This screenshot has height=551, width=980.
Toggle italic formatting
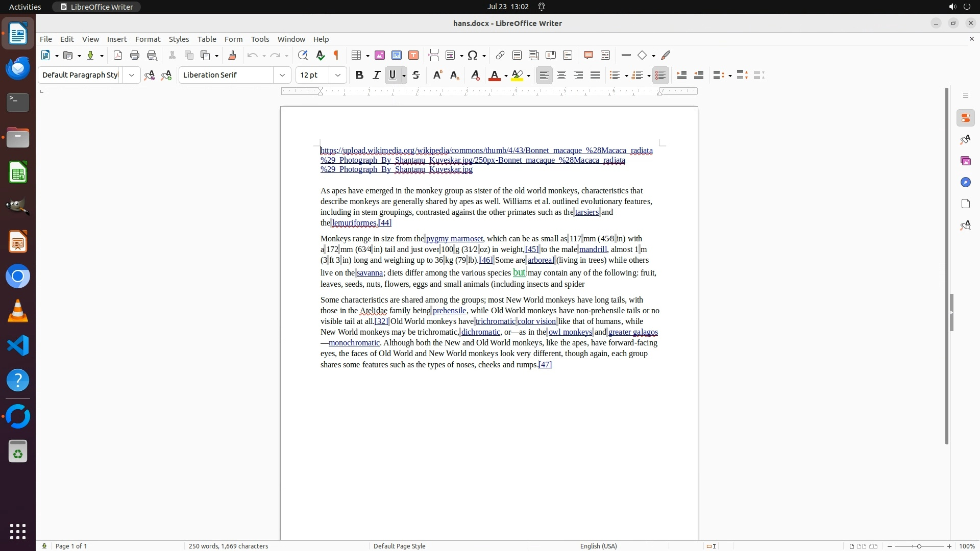coord(376,76)
